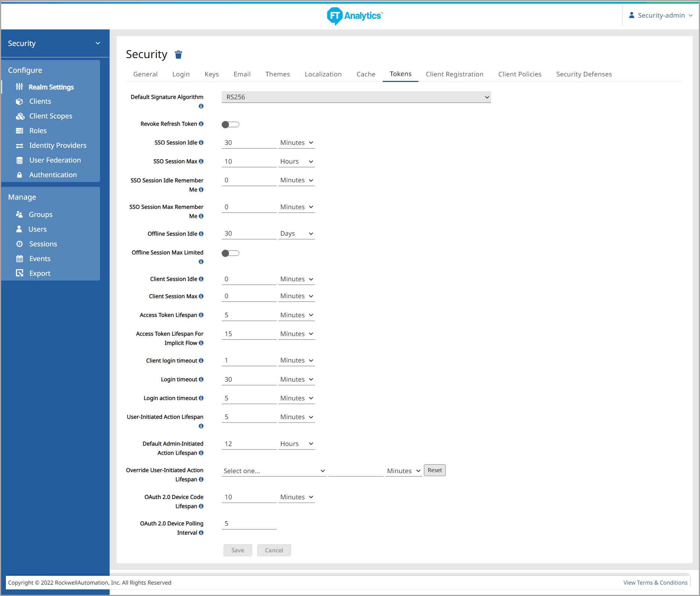Click the Login action timeout value field
This screenshot has height=596, width=700.
coord(249,398)
